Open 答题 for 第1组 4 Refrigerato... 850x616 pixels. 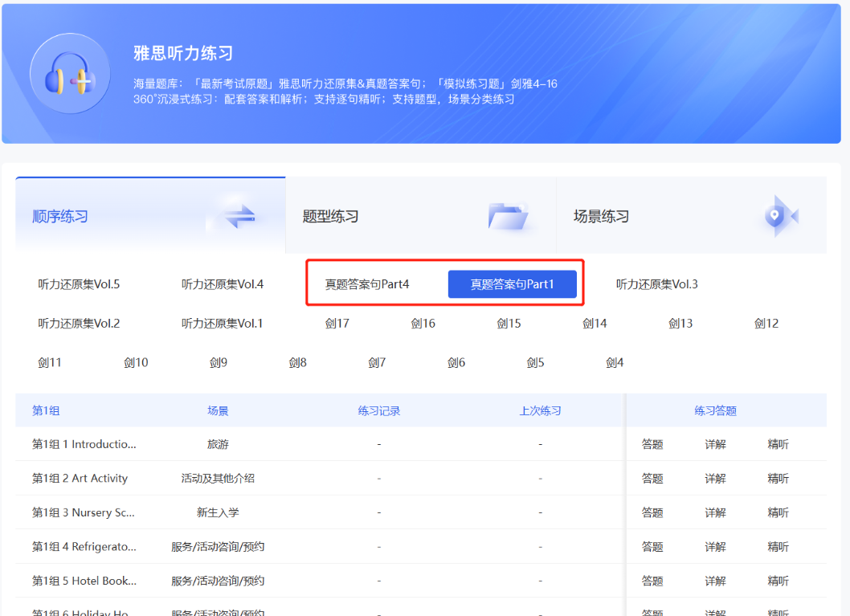tap(652, 547)
